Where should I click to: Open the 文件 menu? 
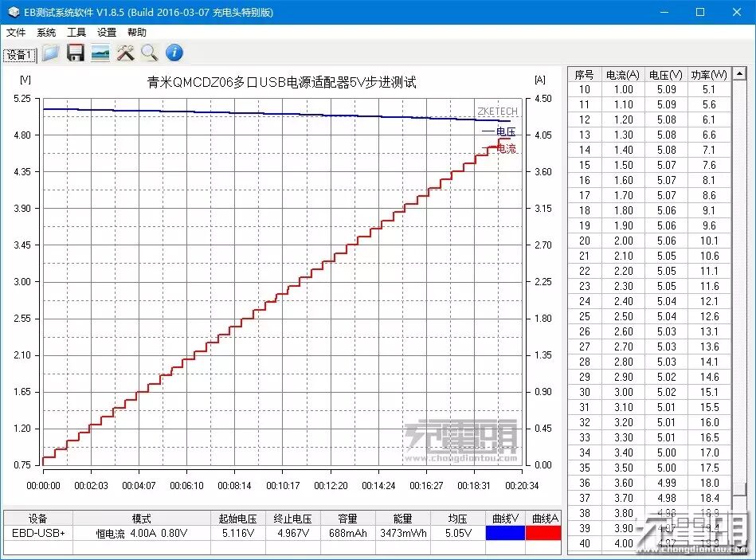coord(15,33)
